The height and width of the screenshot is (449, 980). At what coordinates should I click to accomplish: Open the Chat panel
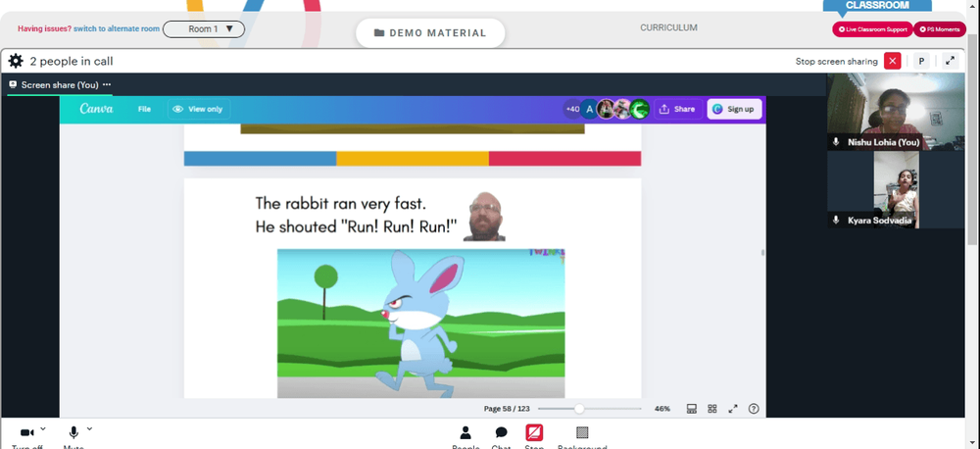click(501, 436)
